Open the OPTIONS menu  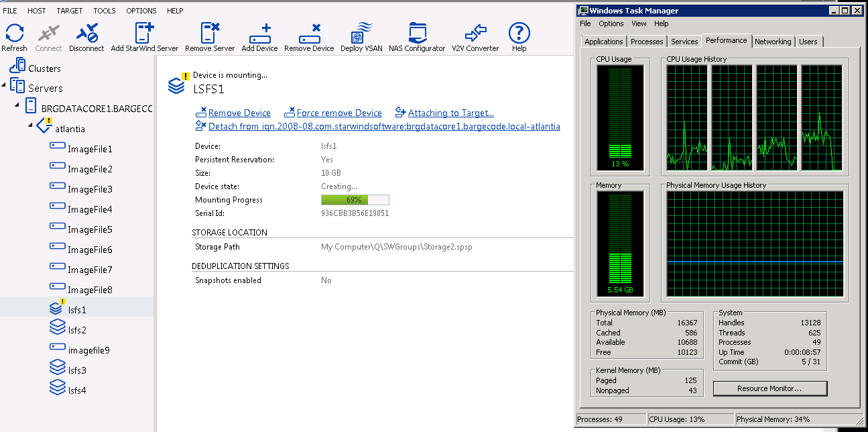[141, 11]
